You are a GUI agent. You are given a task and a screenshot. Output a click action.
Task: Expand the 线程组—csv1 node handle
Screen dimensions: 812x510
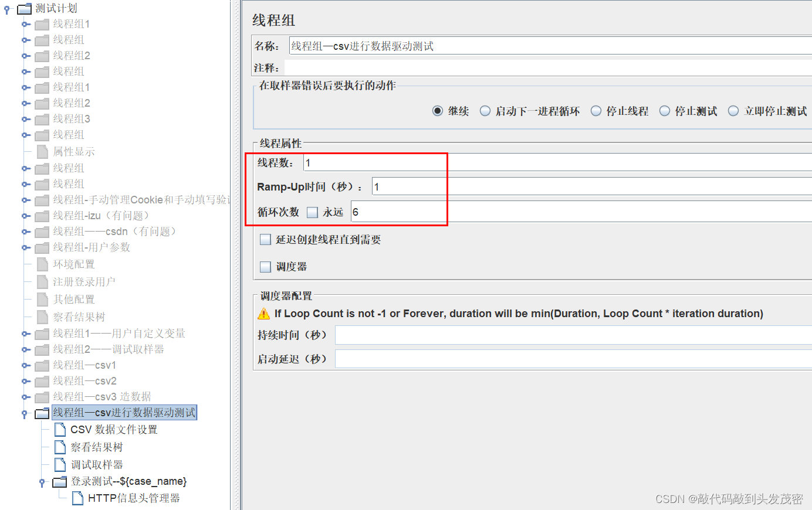(x=25, y=365)
